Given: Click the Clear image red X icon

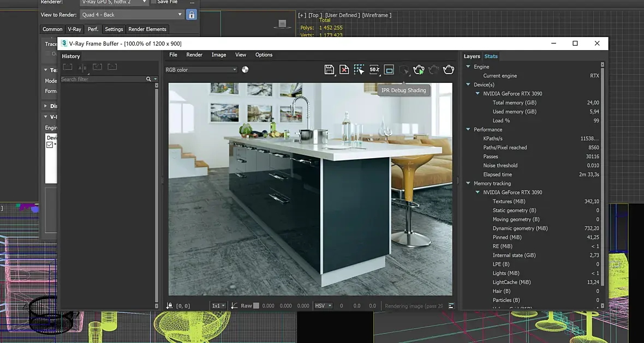Looking at the screenshot, I should tap(344, 69).
